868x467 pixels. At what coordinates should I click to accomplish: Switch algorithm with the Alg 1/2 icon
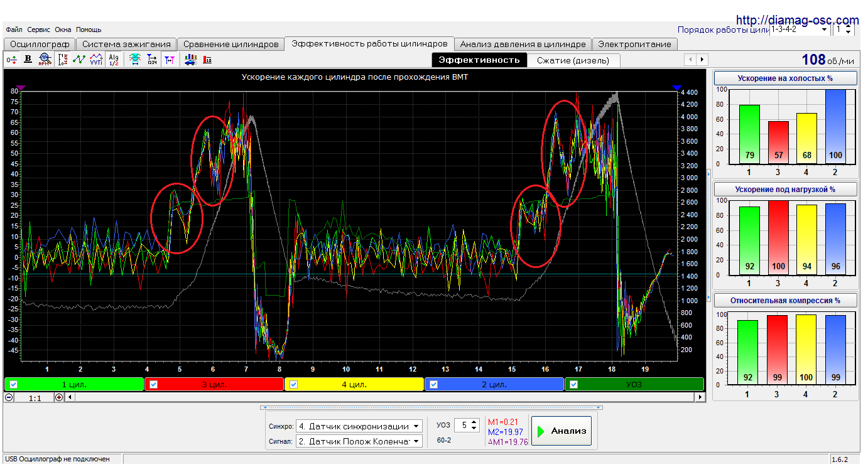pyautogui.click(x=114, y=60)
